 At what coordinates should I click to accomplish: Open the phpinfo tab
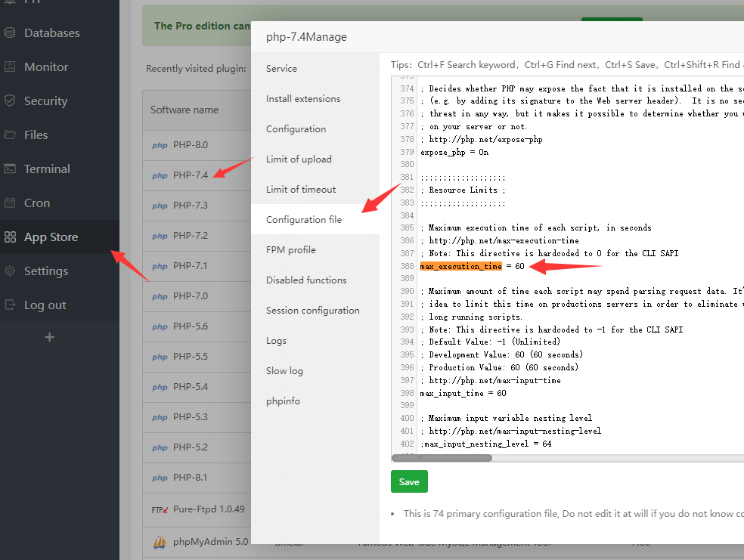pyautogui.click(x=315, y=401)
